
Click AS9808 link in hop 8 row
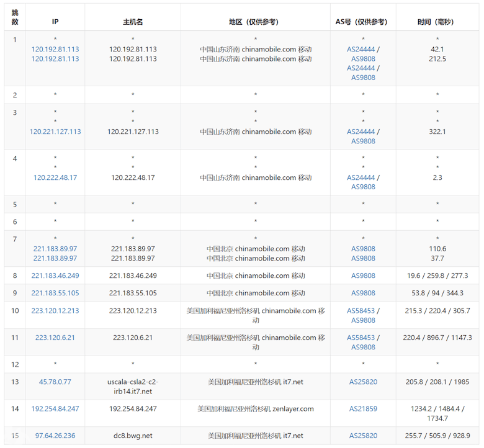[x=363, y=276]
